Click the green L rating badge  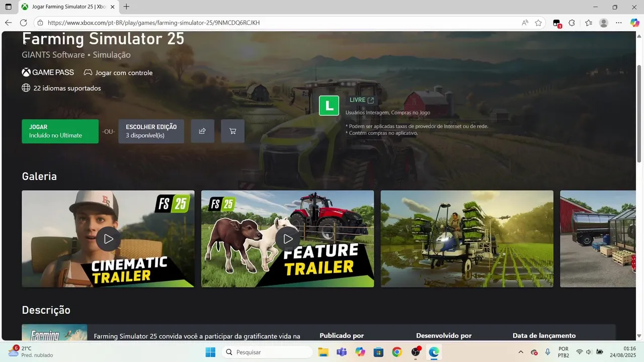coord(329,106)
